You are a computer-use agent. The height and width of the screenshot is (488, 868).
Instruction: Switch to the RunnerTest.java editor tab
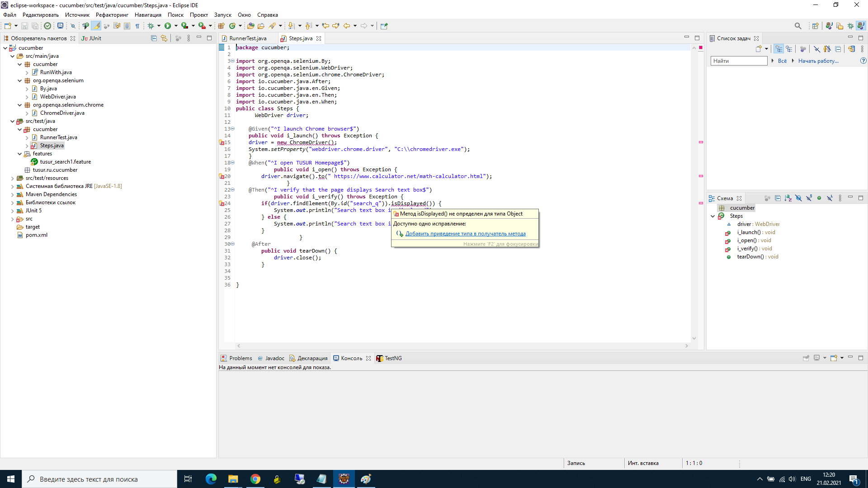248,38
